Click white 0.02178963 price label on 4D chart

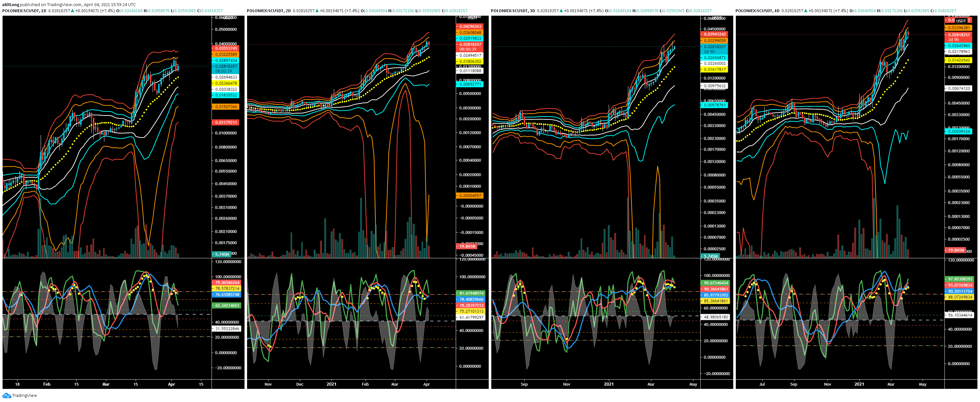pyautogui.click(x=958, y=51)
